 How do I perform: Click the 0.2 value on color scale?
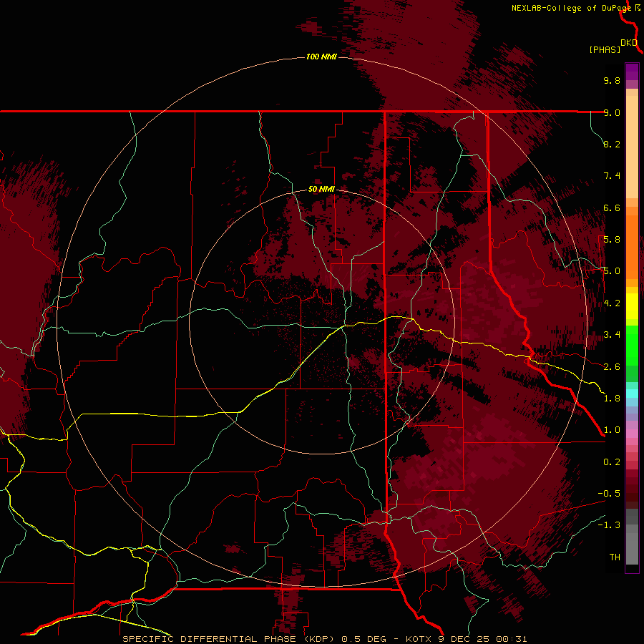tap(612, 462)
